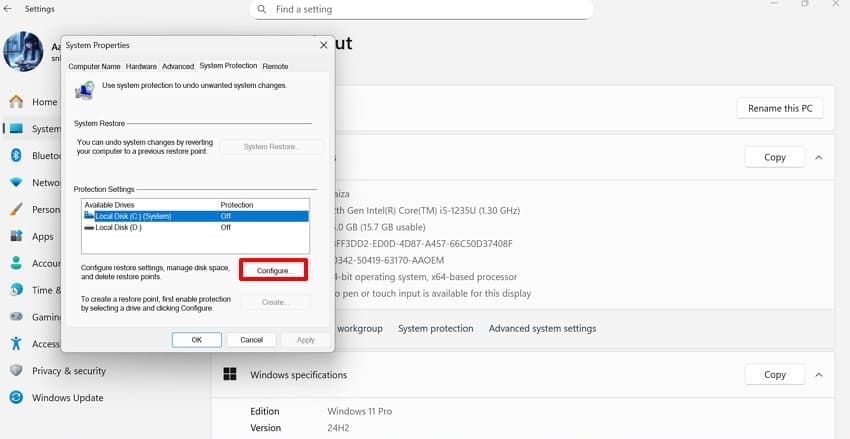This screenshot has width=850, height=439.
Task: Open Advanced system settings link
Action: click(542, 328)
